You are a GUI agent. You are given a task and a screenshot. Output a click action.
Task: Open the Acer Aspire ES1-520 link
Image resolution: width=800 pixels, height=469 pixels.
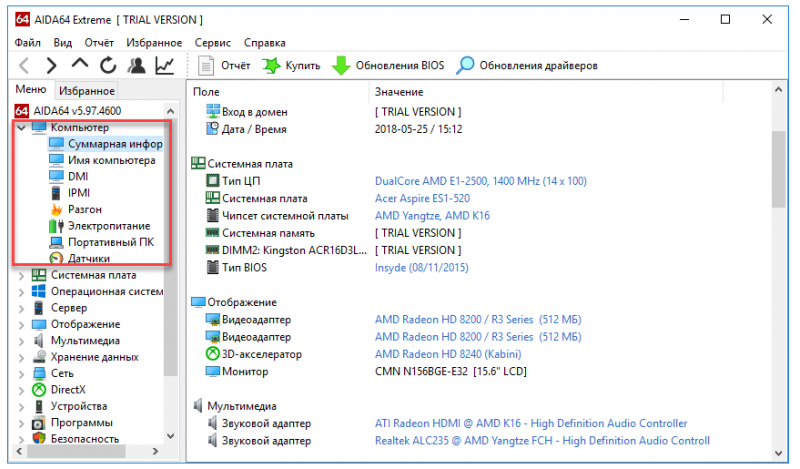422,199
